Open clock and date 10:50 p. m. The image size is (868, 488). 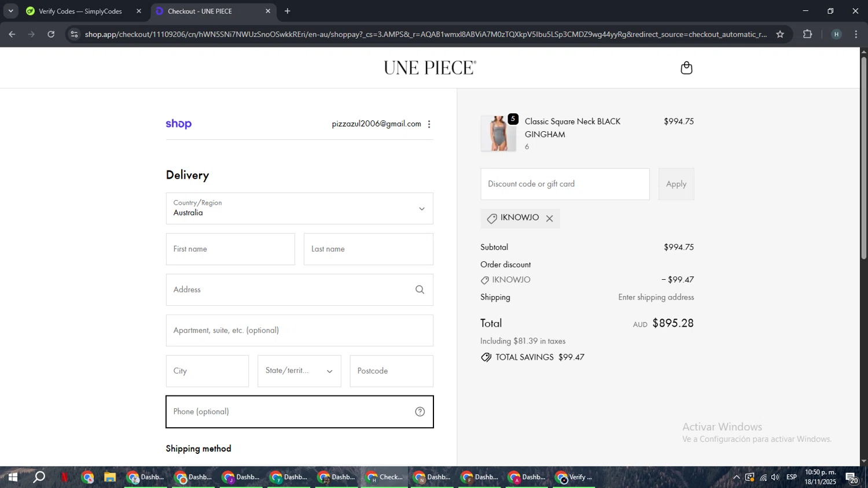tap(821, 477)
